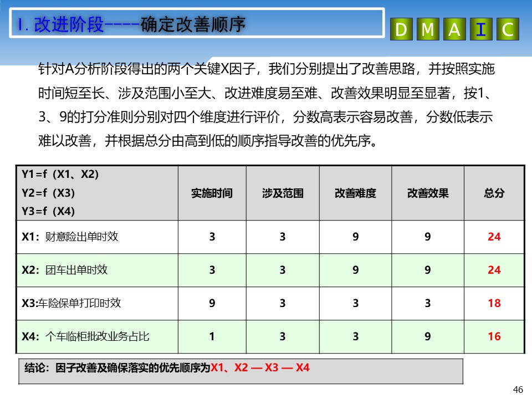Click the red total 16 in X4 row
532x399 pixels.
click(494, 336)
